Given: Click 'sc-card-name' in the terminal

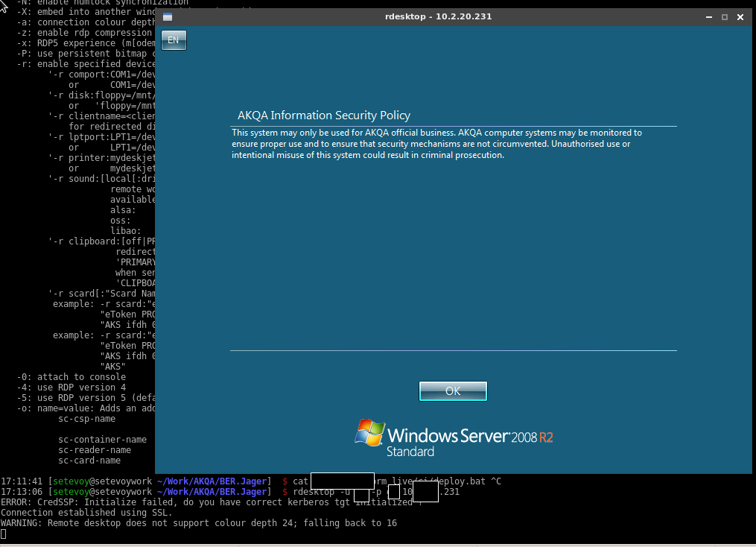Looking at the screenshot, I should coord(89,461).
